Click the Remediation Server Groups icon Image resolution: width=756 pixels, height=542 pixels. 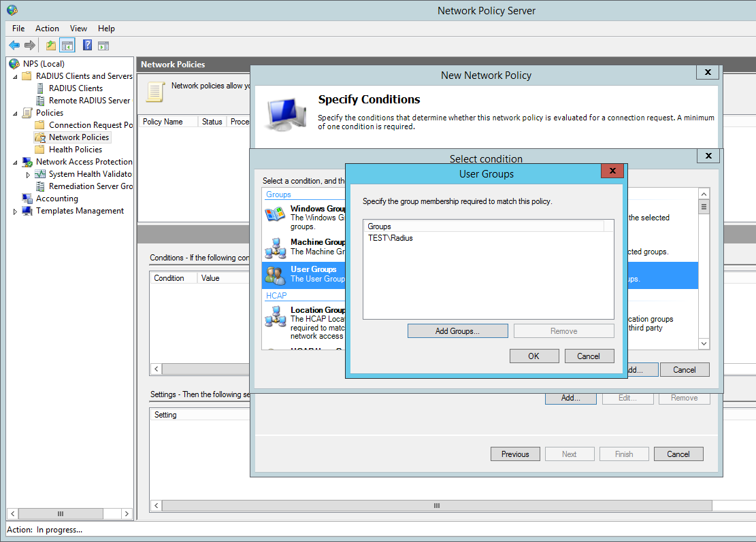click(x=41, y=186)
